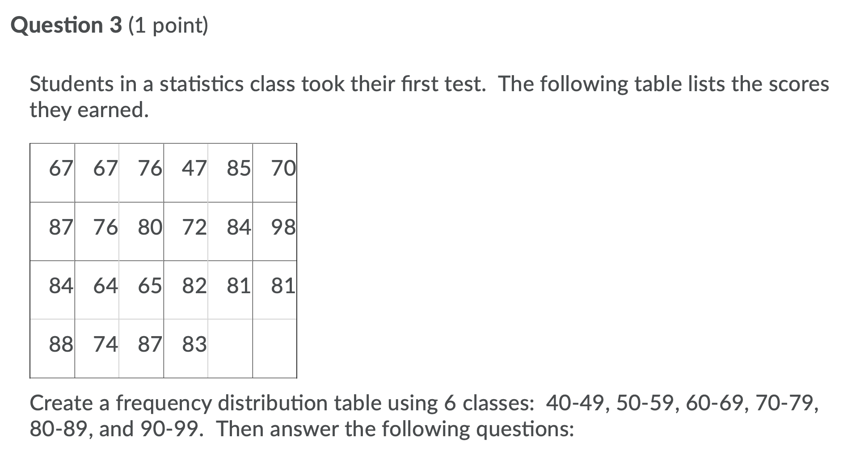Viewport: 868px width, 455px height.
Task: Click the empty last cell of table
Action: pyautogui.click(x=274, y=349)
